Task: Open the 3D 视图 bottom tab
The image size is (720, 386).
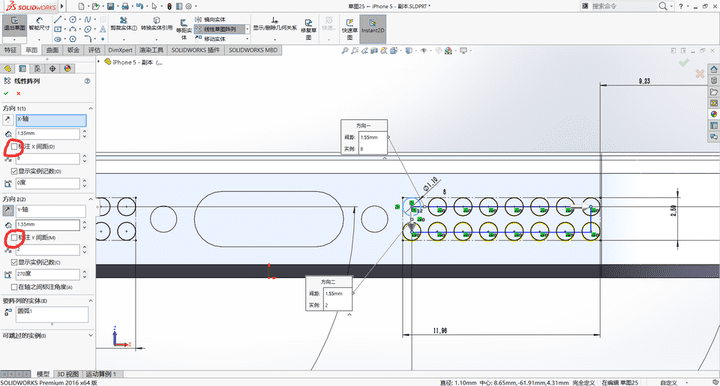Action: point(68,374)
